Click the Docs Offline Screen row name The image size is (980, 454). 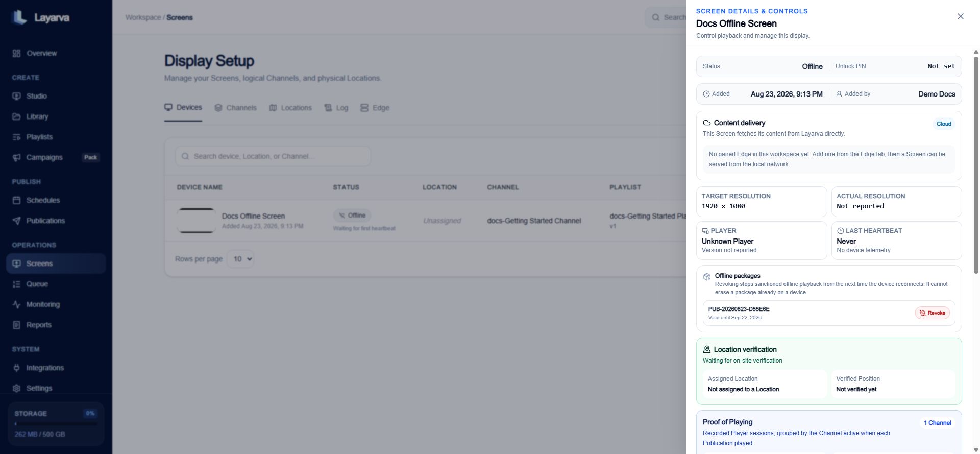[x=253, y=216]
